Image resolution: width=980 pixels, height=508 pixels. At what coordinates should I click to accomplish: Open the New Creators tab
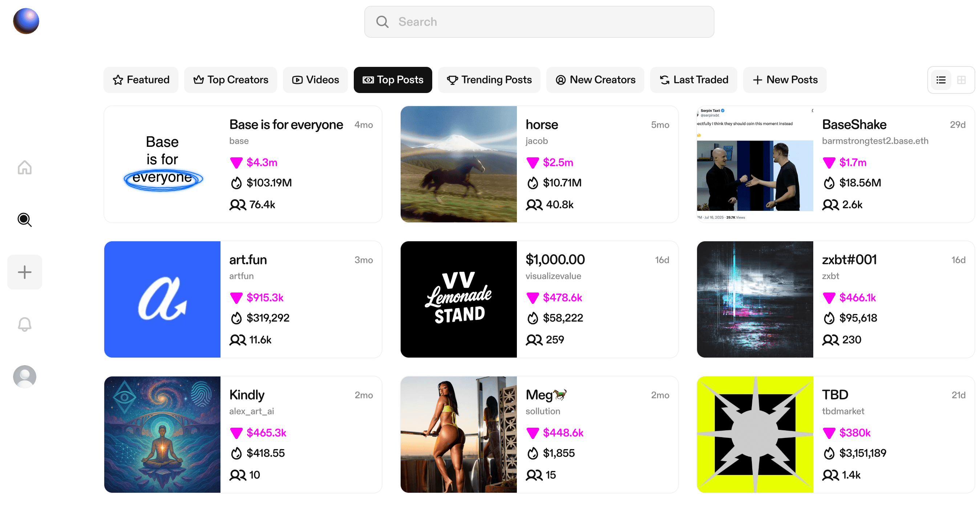[595, 80]
